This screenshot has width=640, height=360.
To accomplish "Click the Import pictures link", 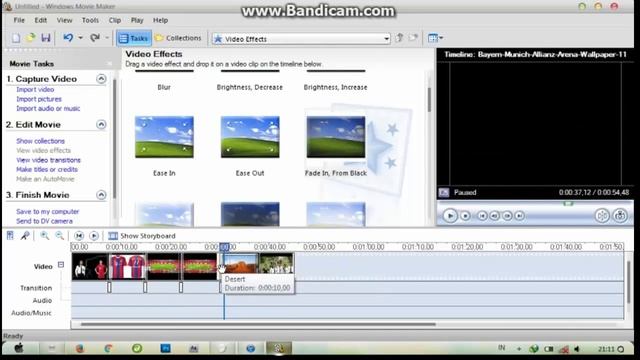I will [39, 99].
